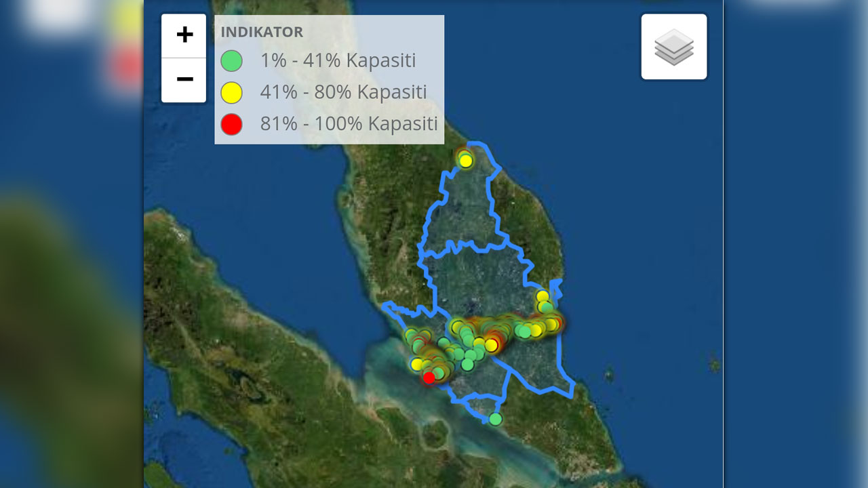The width and height of the screenshot is (868, 488).
Task: Select the large yellow marker in the central cluster
Action: (491, 345)
